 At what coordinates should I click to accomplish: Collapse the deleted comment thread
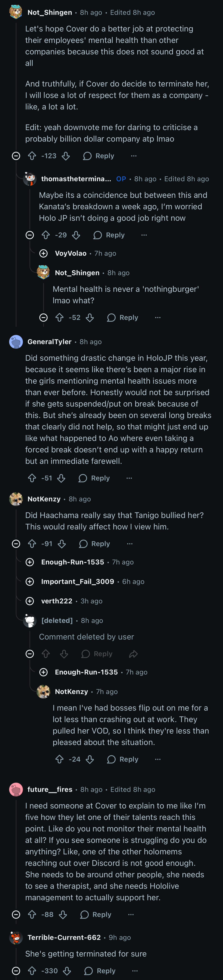coord(30,654)
